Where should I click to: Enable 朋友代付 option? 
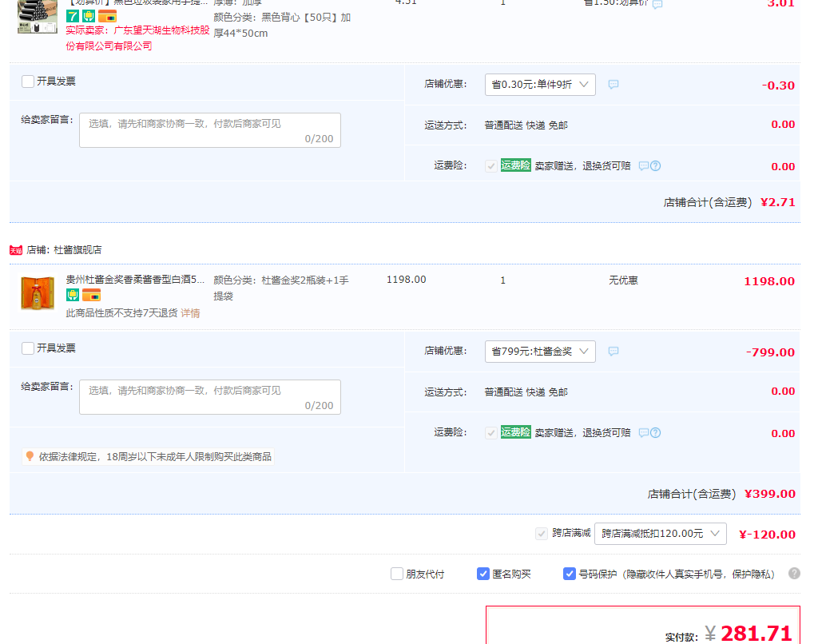pos(397,574)
